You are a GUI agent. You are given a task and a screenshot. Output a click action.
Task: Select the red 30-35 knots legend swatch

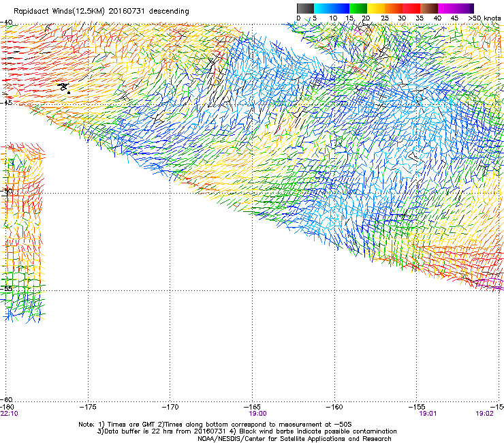pos(411,8)
